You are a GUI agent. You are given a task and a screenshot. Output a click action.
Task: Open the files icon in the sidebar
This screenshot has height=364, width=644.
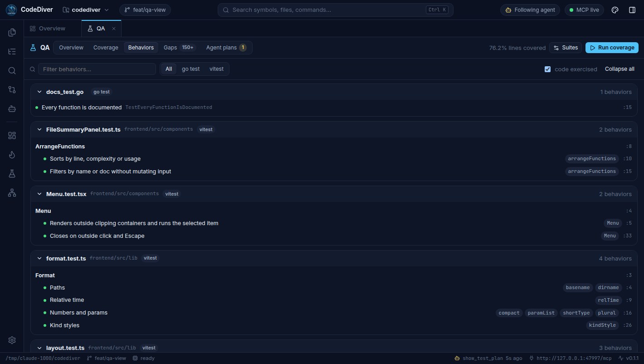(x=12, y=32)
